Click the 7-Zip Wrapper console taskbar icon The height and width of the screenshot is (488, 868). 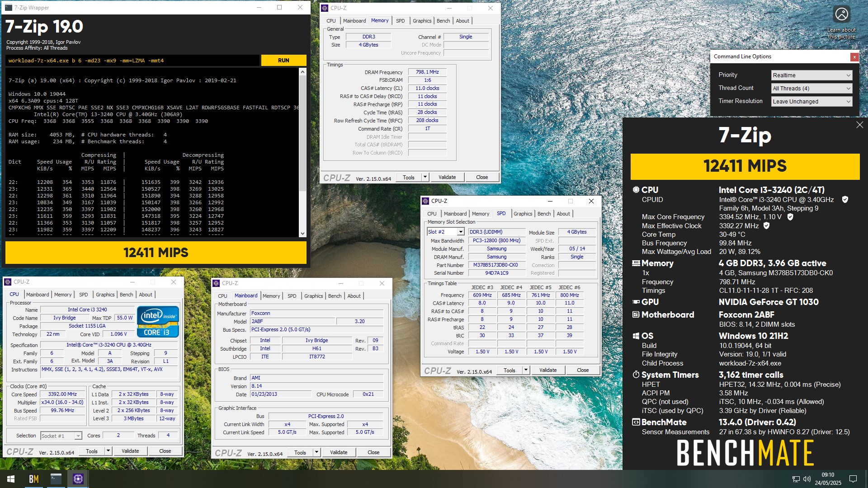click(56, 479)
